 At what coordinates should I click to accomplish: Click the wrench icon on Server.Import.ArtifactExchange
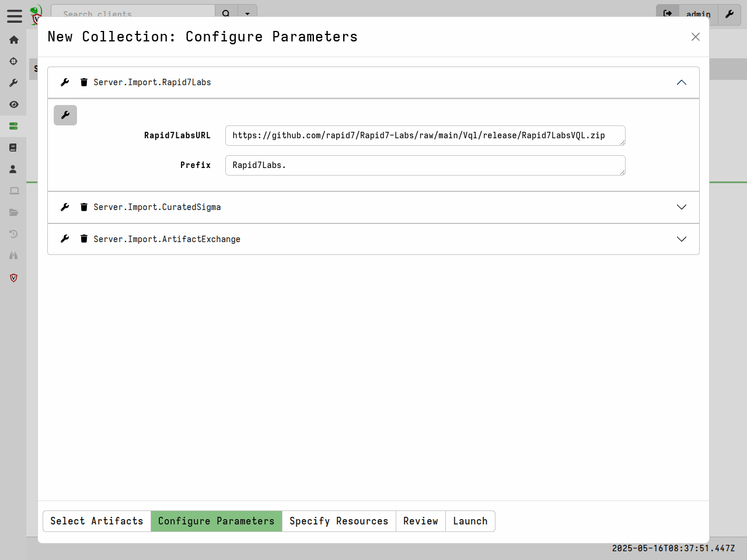click(64, 239)
